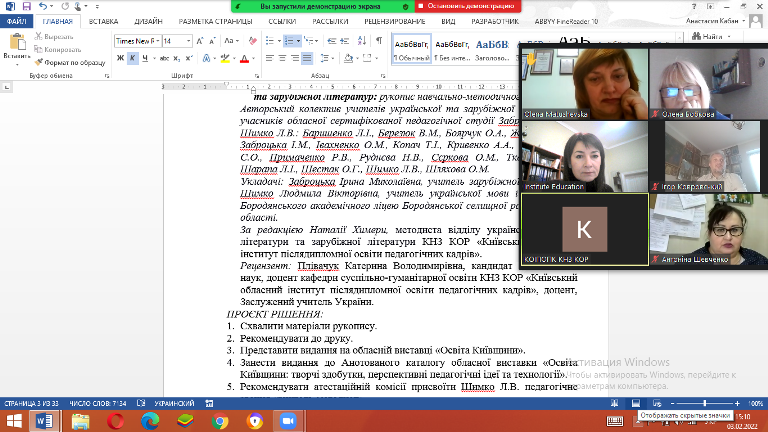Click the Copy (Копировать) command
The height and width of the screenshot is (432, 768).
58,49
